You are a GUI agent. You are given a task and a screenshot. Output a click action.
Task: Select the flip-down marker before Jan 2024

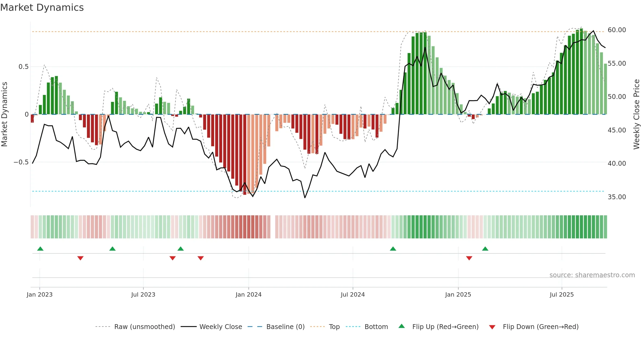[x=201, y=258]
